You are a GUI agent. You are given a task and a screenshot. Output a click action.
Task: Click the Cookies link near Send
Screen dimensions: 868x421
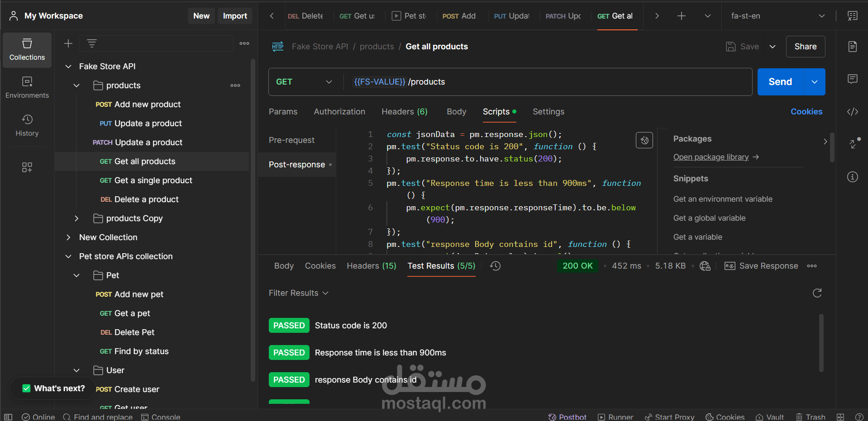pos(806,112)
